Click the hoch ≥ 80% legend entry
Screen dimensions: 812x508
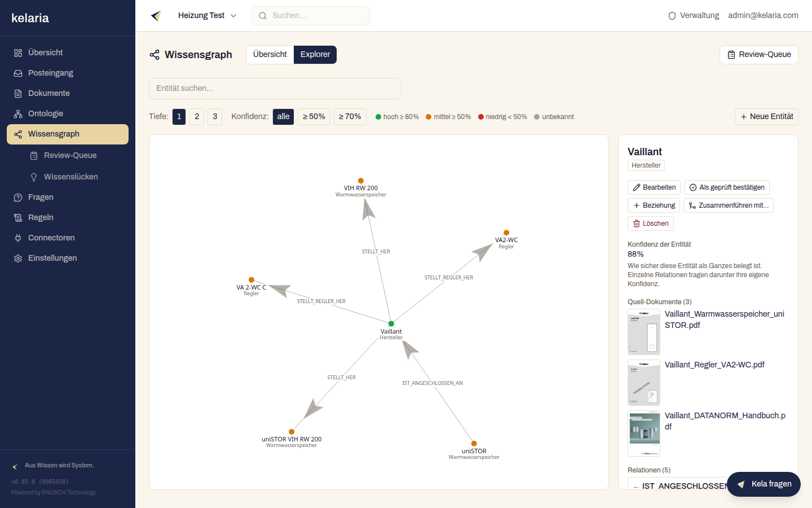point(397,117)
